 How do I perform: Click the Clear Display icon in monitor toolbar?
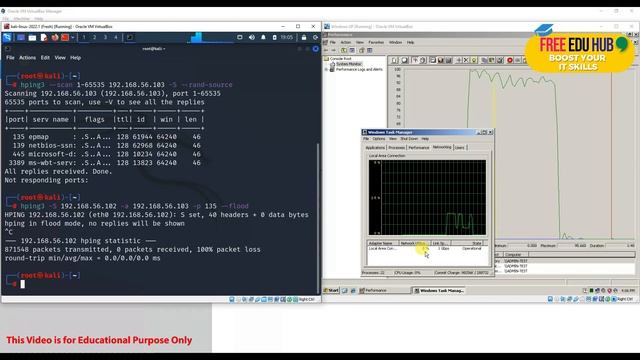(x=404, y=60)
